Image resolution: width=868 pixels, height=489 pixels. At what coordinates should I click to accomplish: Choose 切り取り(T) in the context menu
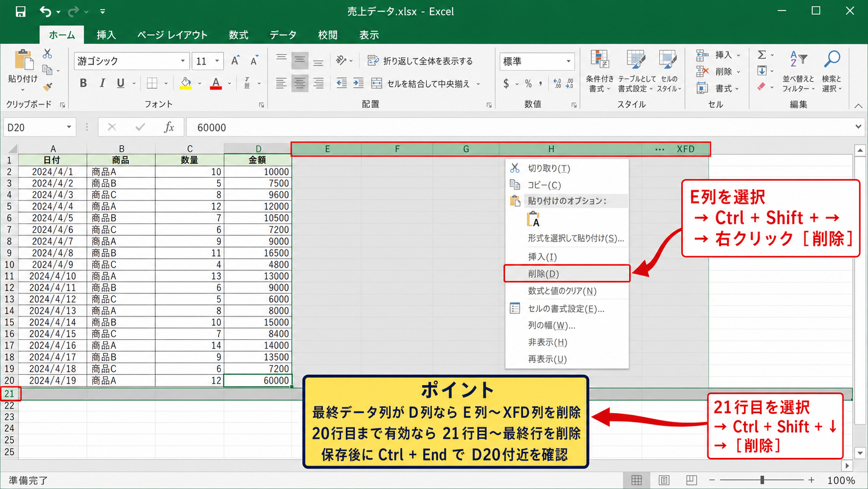pyautogui.click(x=567, y=168)
